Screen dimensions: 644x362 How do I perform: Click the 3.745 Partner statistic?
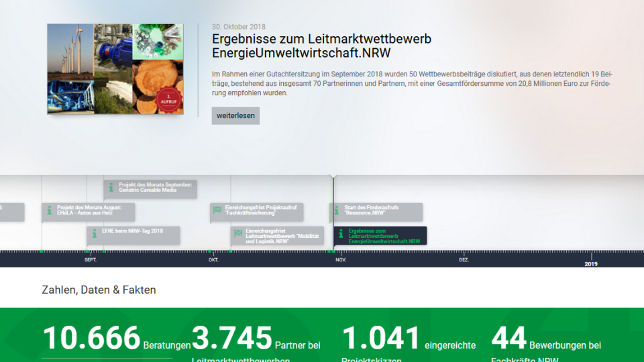tap(256, 343)
